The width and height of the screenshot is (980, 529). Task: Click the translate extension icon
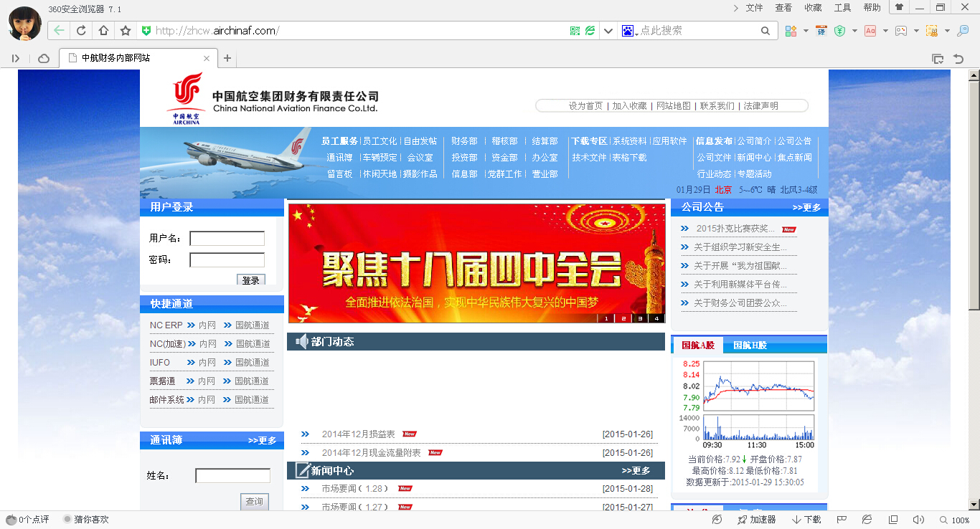819,31
